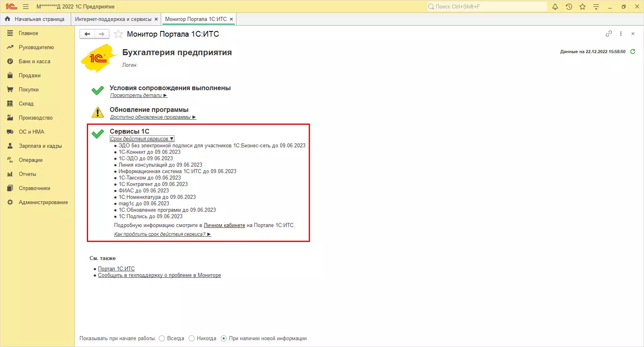Click the 1С:Коннект до 09.06.2023 entry
The height and width of the screenshot is (347, 644).
tap(150, 152)
